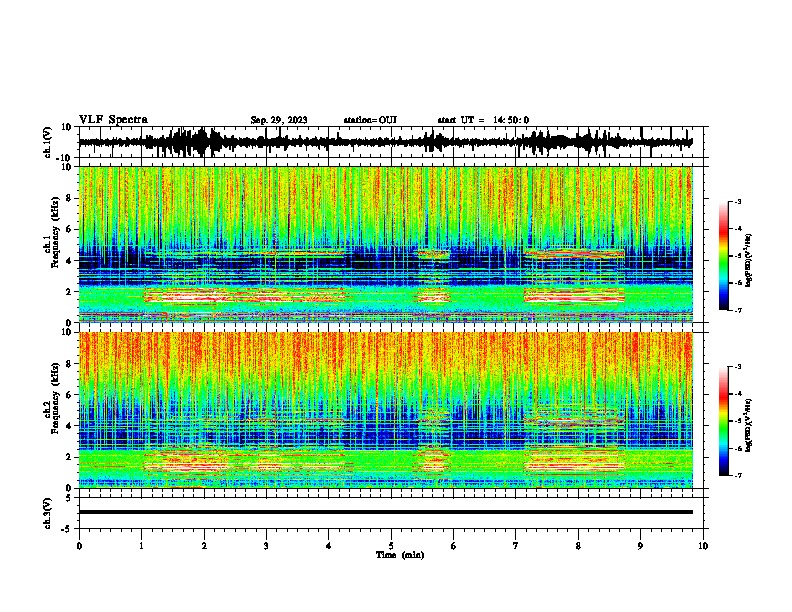Click the "-7" label on ch.2 color bar
Screen dimensions: 792x612
click(x=737, y=475)
